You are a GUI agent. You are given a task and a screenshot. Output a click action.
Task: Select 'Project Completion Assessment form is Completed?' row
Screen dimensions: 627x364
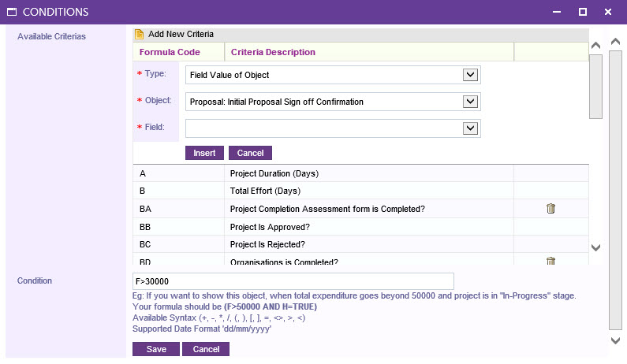[360, 209]
